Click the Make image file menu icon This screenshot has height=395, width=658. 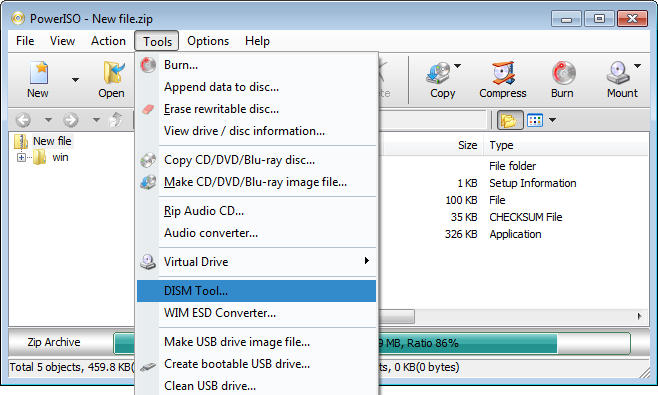148,182
